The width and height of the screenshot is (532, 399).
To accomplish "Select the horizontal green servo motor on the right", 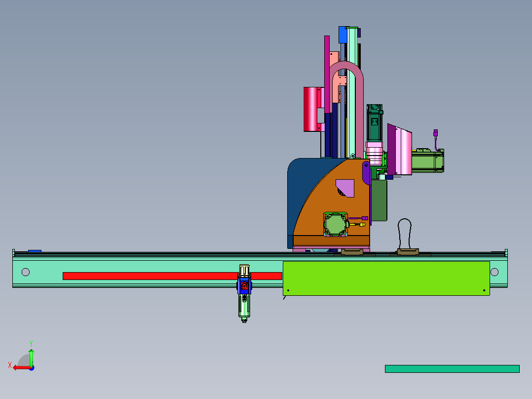I will 427,160.
